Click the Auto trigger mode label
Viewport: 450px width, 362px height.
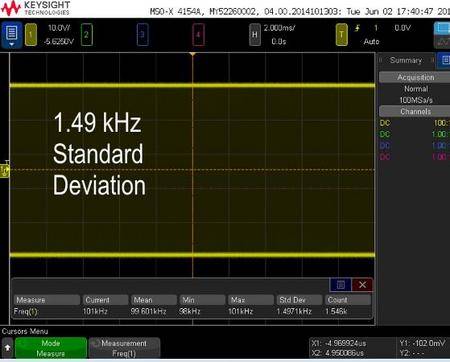click(371, 42)
